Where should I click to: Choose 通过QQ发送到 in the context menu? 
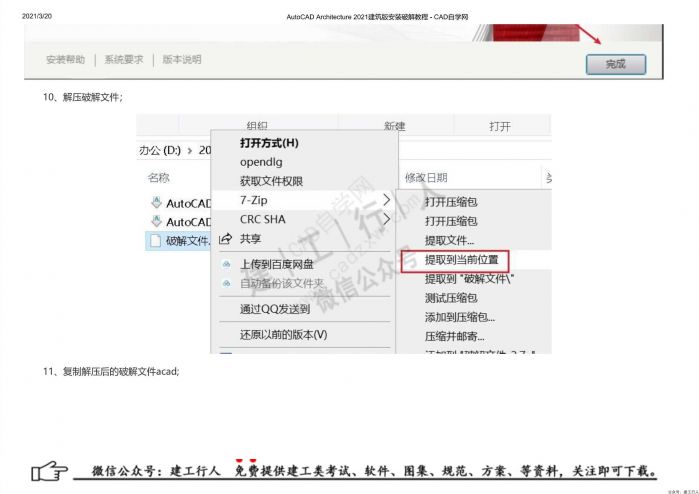275,309
